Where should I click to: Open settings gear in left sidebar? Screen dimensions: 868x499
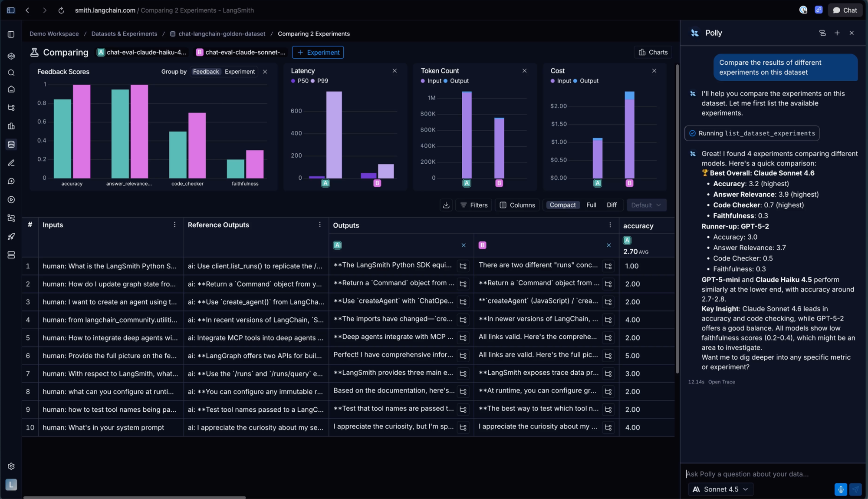(11, 466)
